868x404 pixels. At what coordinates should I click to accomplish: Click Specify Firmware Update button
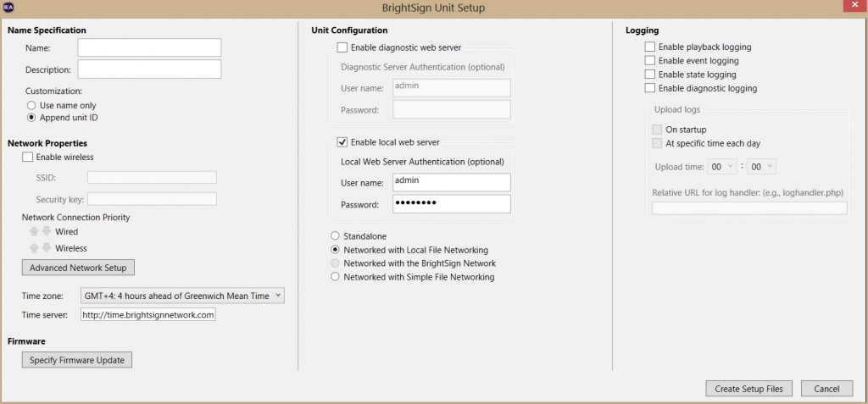click(77, 360)
